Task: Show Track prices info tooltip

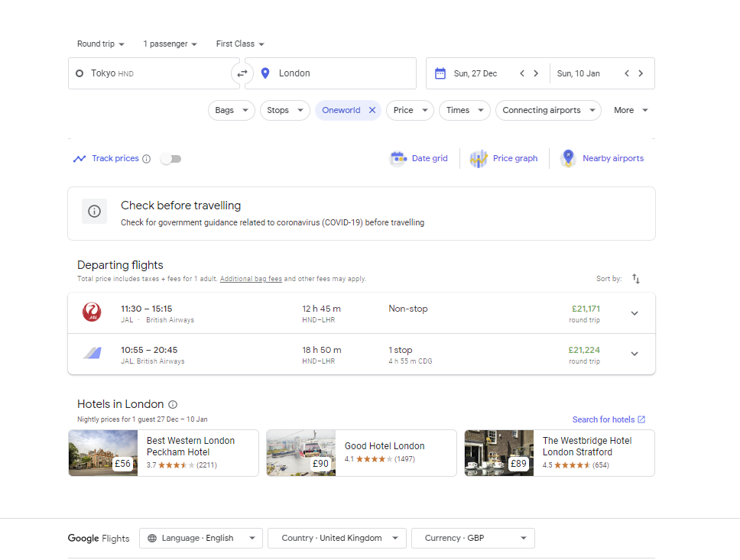Action: coord(147,158)
